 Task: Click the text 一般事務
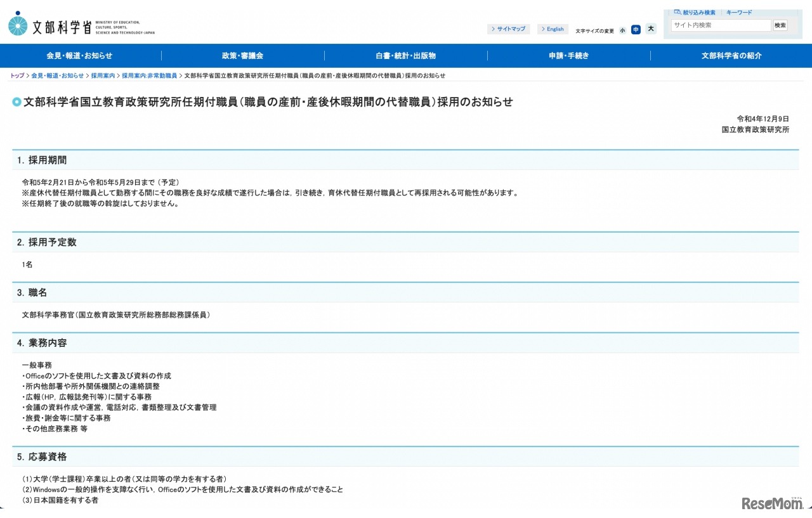37,365
